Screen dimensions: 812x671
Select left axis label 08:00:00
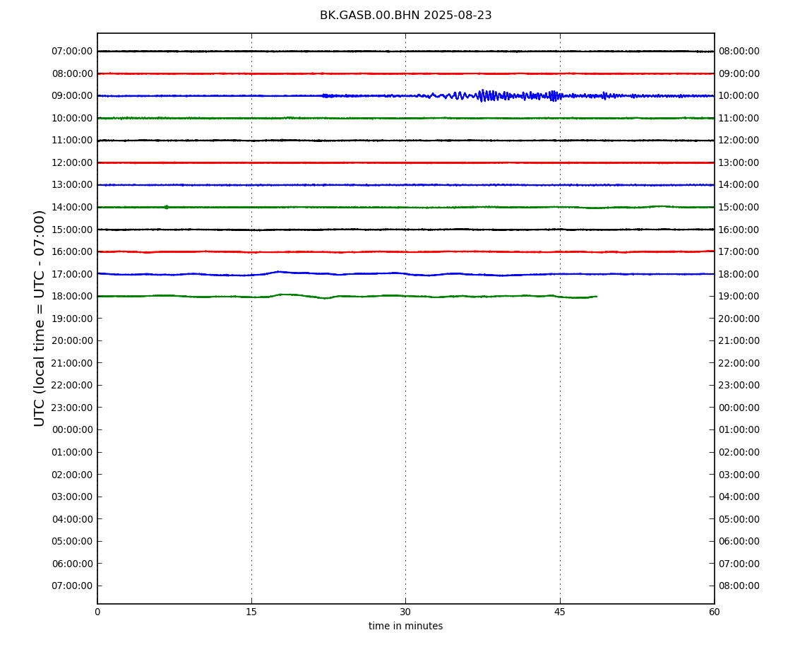pyautogui.click(x=73, y=73)
